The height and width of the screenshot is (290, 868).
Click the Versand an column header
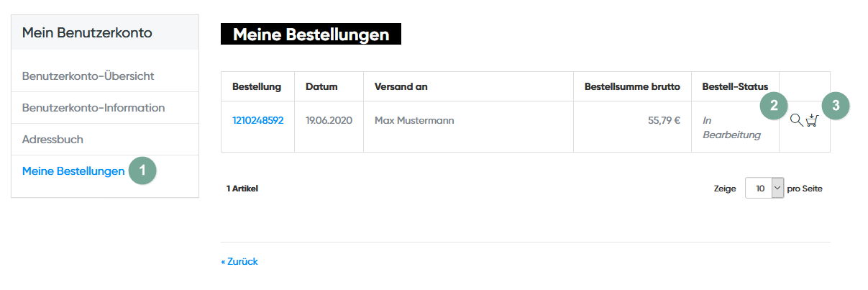(x=401, y=86)
